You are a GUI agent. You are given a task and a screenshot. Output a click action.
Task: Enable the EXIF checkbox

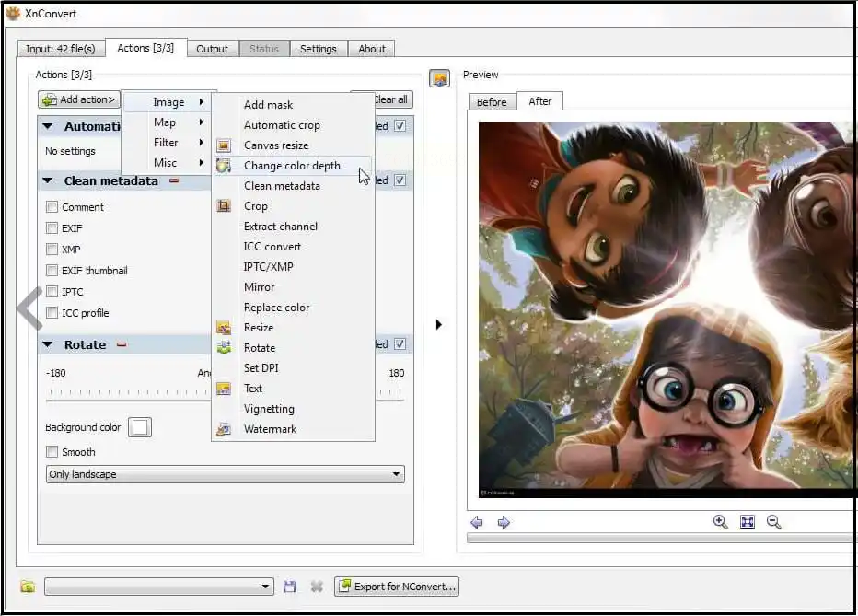52,228
